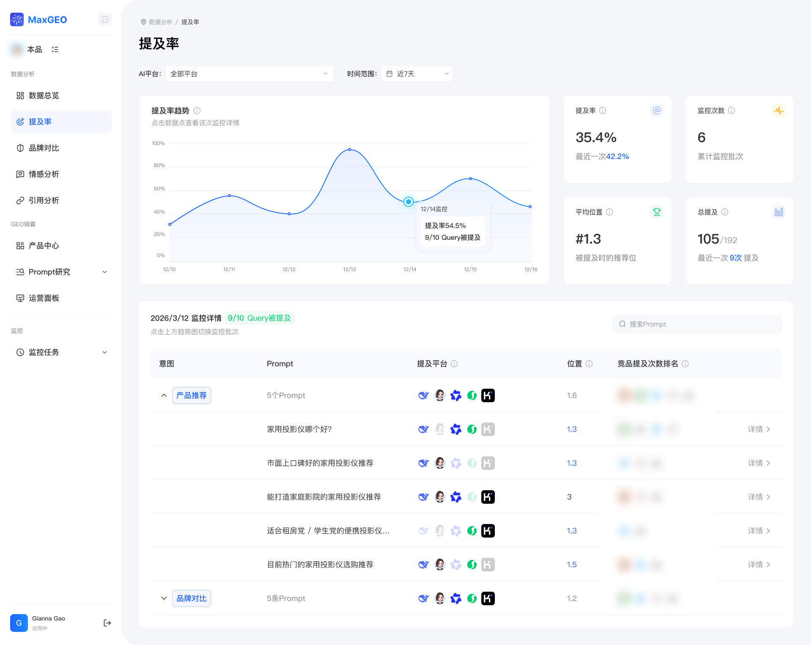Collapse the 产品推荐 intent group
This screenshot has width=812, height=645.
(164, 395)
